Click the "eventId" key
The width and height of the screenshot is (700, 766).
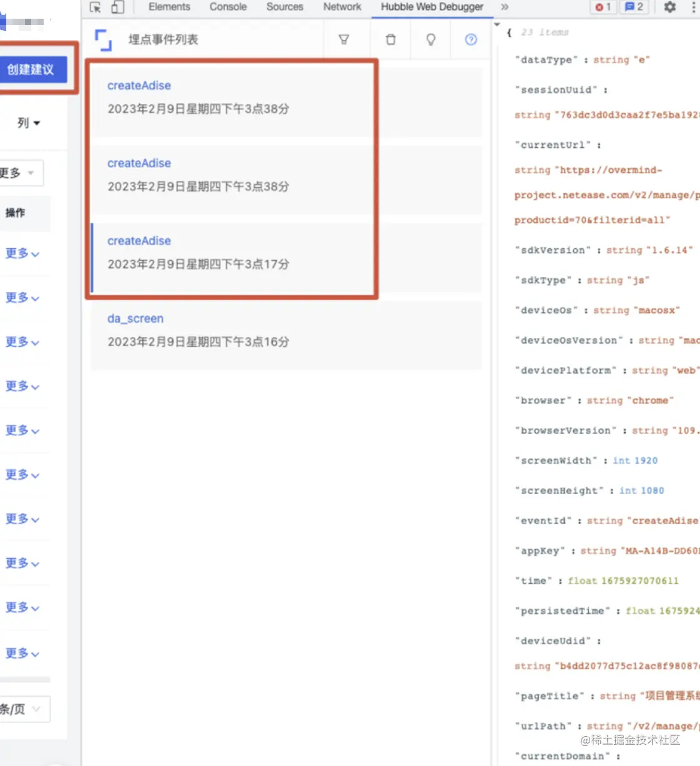tap(544, 520)
